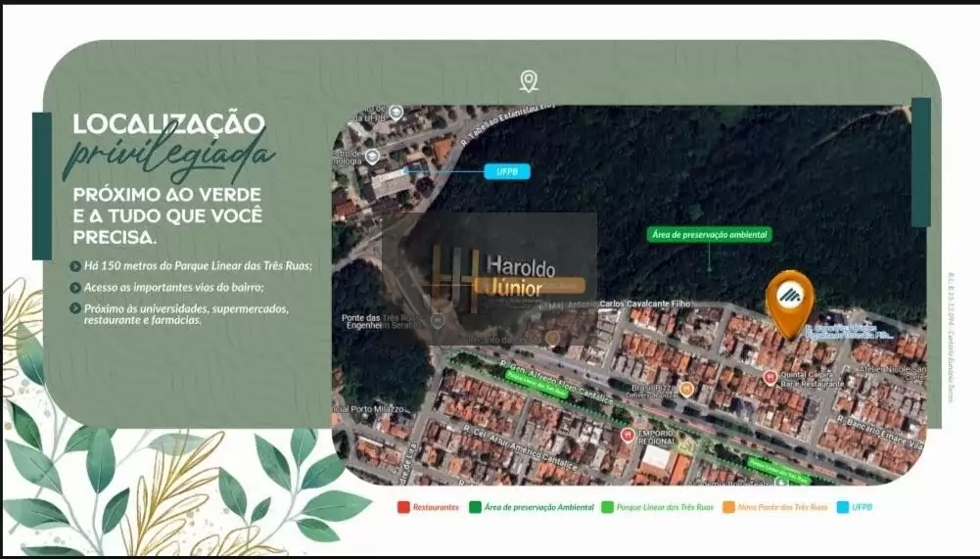Click the location pin icon above the map
This screenshot has height=559, width=980.
[529, 81]
